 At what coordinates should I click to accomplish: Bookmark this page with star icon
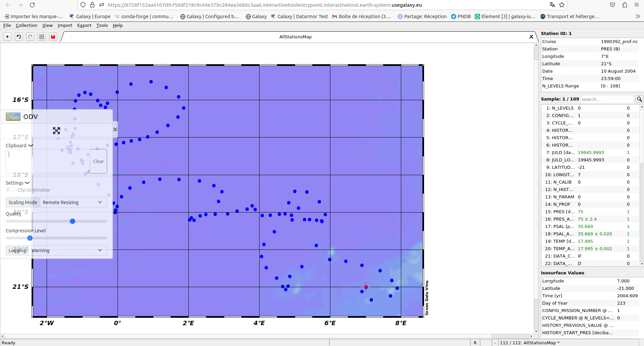(x=562, y=5)
